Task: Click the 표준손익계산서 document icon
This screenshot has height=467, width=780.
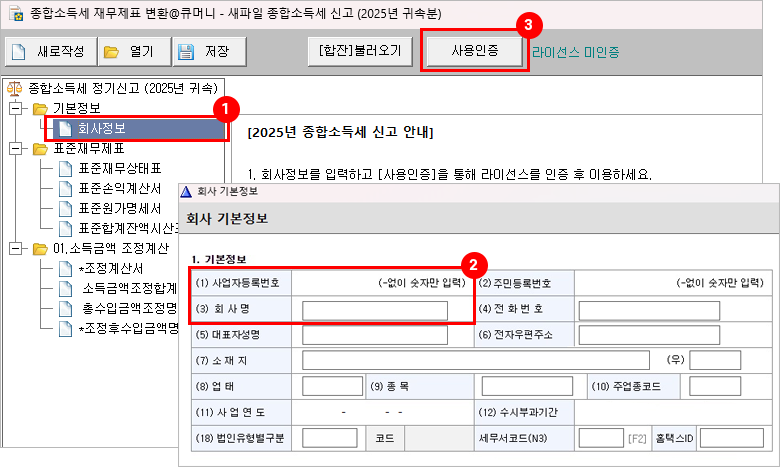Action: tap(65, 189)
